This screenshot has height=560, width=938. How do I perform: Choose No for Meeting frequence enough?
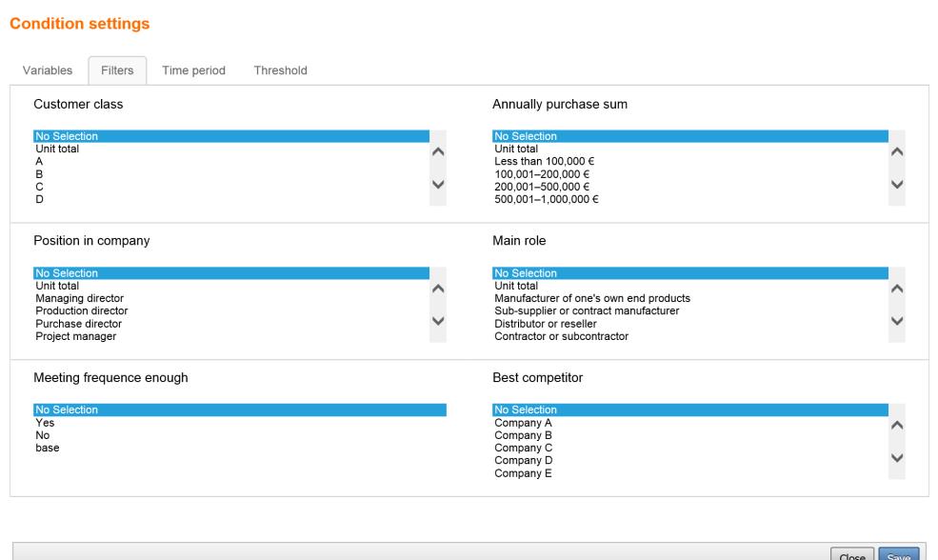240,435
